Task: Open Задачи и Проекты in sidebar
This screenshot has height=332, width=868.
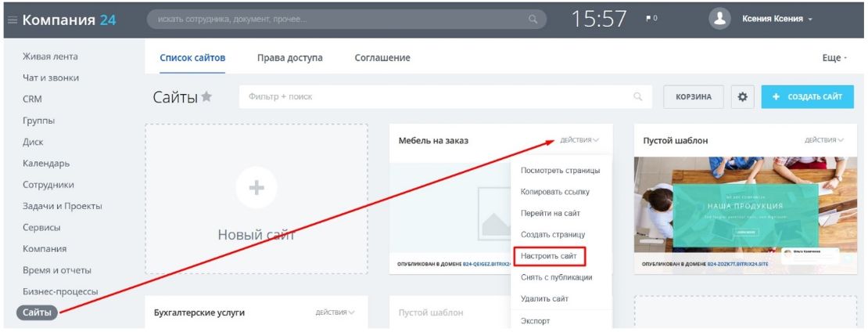Action: (x=63, y=206)
